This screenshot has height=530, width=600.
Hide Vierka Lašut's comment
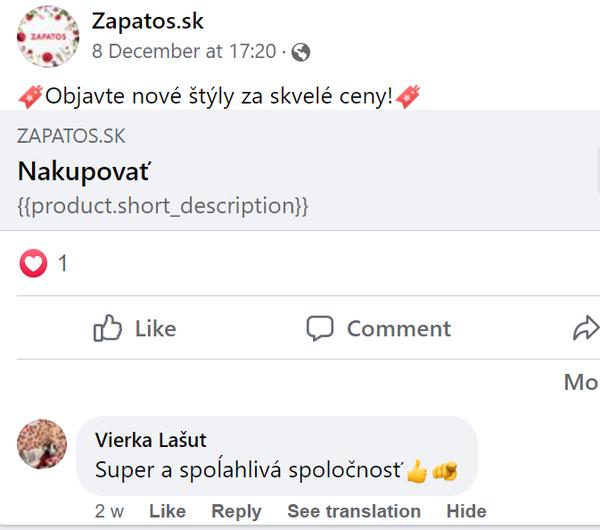[466, 511]
